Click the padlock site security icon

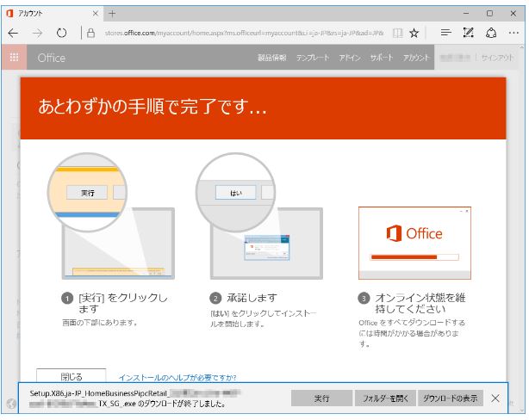90,33
